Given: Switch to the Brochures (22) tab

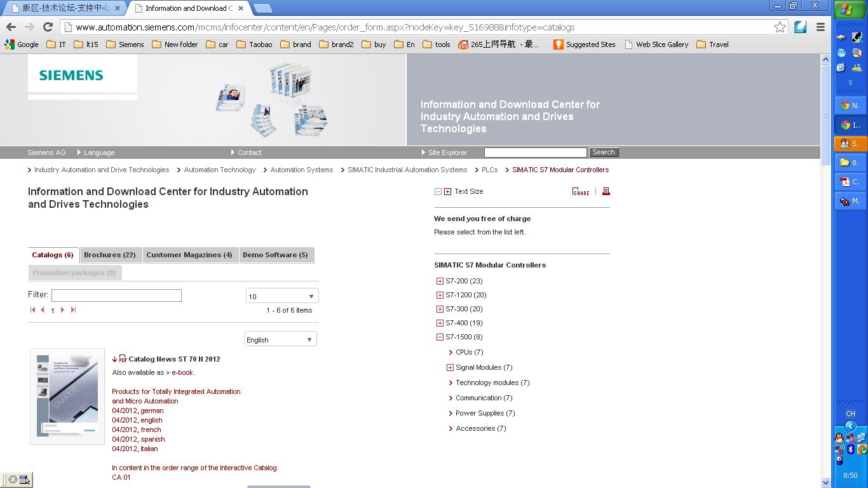Looking at the screenshot, I should (110, 255).
